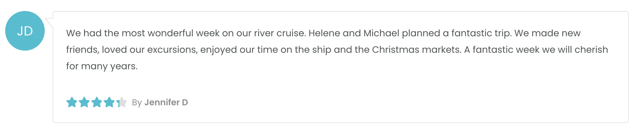This screenshot has height=138, width=644.
Task: Open reviewer name Jennifer D
Action: click(x=166, y=102)
